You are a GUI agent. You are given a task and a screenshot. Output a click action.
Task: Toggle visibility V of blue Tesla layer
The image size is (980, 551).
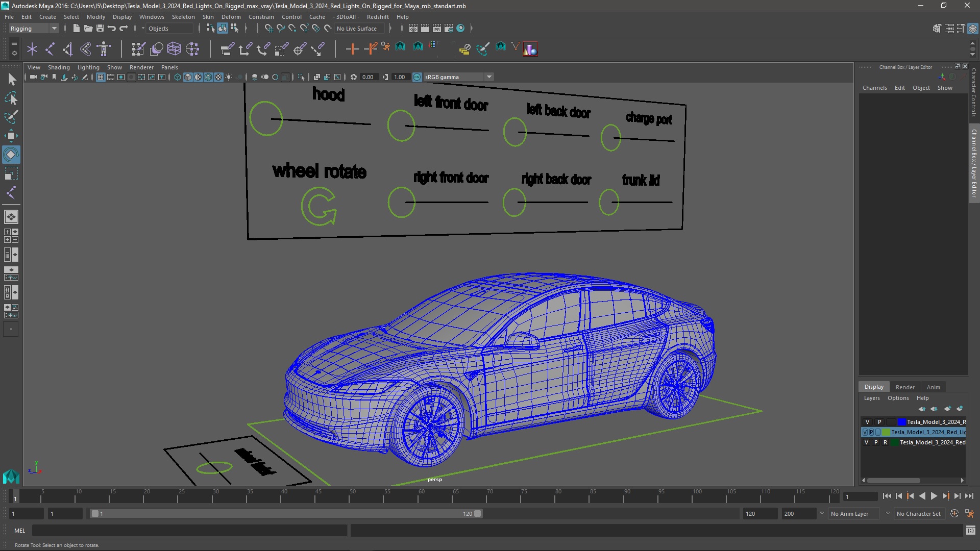point(867,422)
